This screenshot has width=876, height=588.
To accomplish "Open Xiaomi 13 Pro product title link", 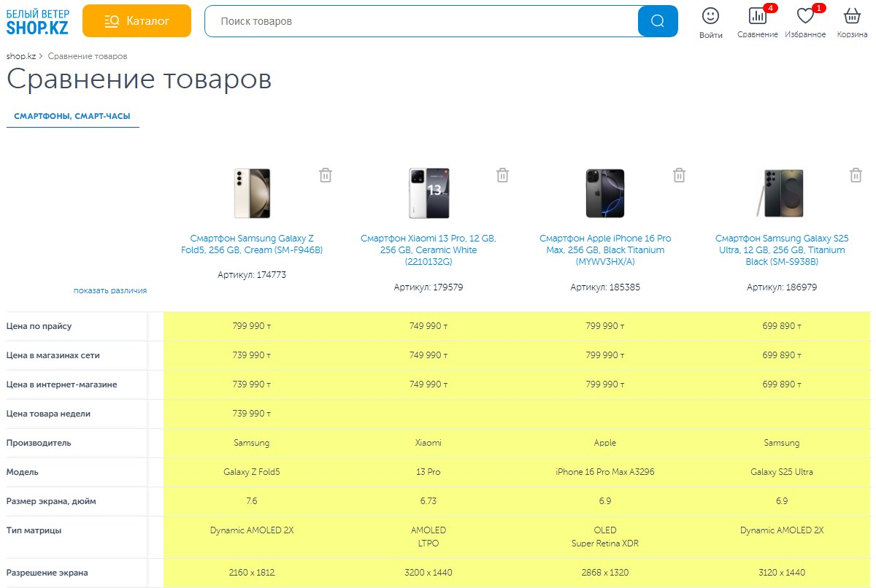I will pyautogui.click(x=429, y=249).
